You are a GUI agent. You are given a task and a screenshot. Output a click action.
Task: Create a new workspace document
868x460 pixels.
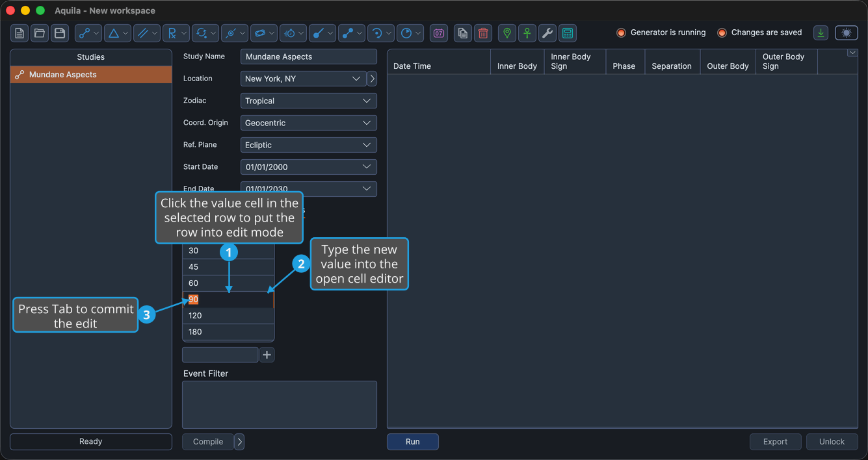20,33
